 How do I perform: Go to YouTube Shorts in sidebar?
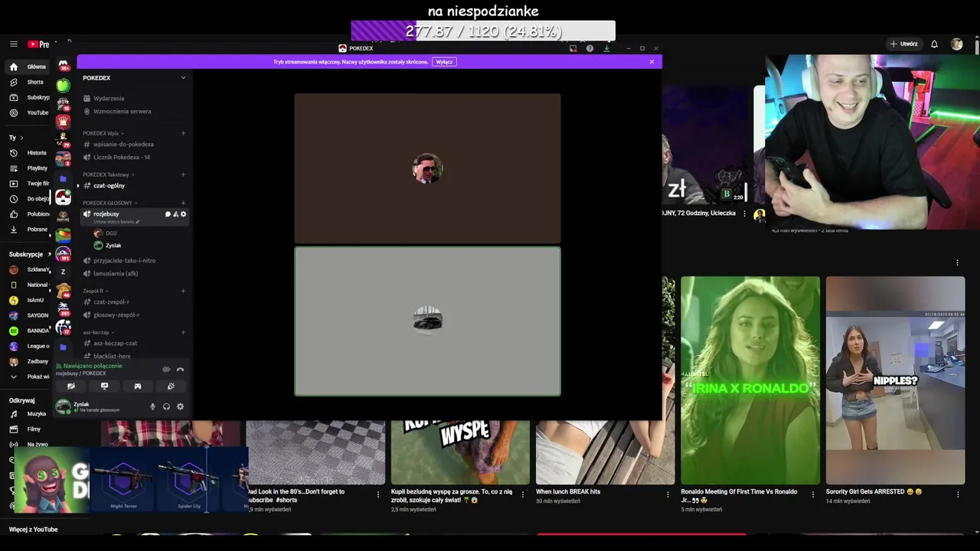point(28,82)
